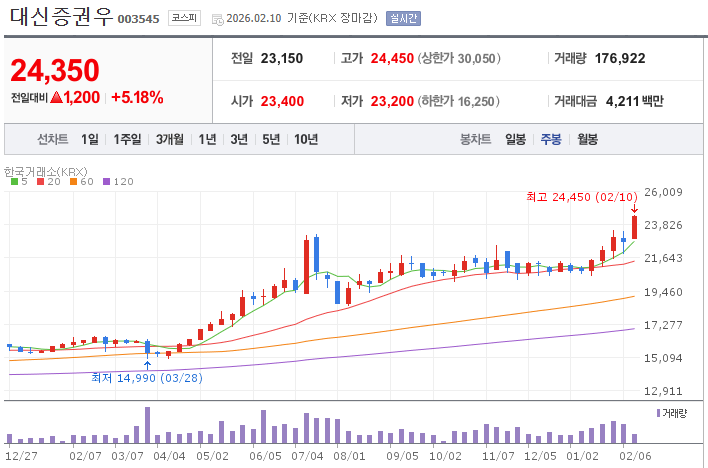Image resolution: width=708 pixels, height=468 pixels.
Task: Select the 주봉 weekly candle tab
Action: click(x=551, y=139)
